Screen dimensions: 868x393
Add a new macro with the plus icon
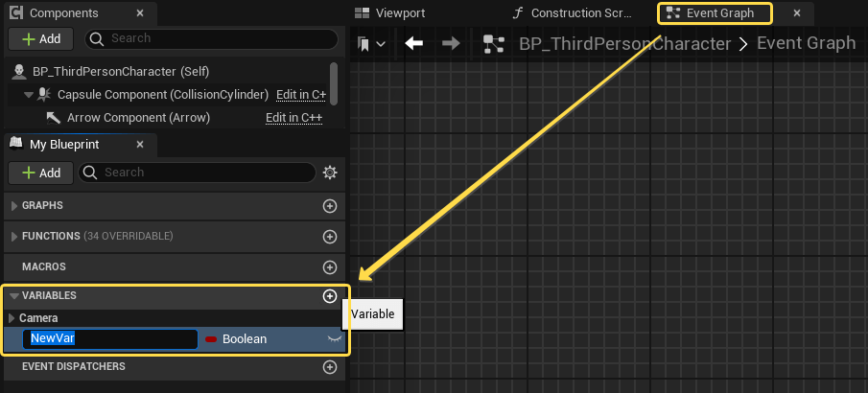(x=329, y=267)
